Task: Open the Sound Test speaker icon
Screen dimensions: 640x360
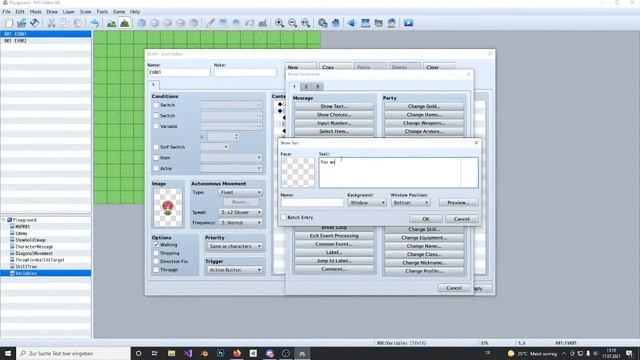Action: 352,23
